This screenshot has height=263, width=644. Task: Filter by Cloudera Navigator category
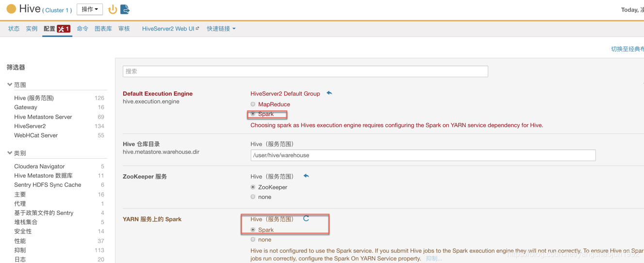39,166
